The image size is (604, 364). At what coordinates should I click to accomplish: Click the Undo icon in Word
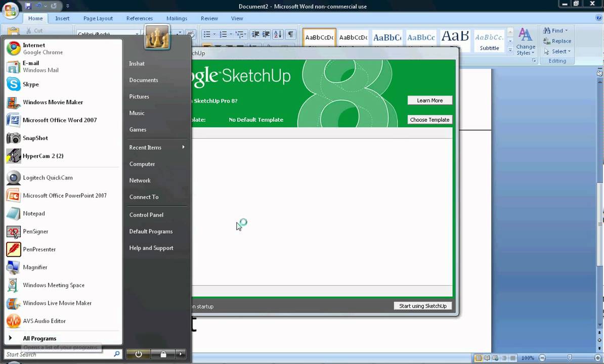click(38, 6)
